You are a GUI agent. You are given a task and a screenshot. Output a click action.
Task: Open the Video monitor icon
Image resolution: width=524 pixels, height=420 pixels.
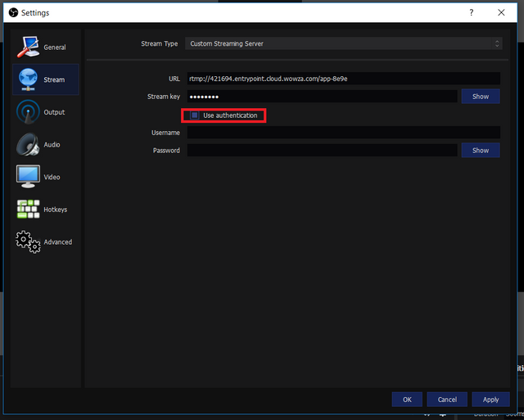[x=28, y=176]
